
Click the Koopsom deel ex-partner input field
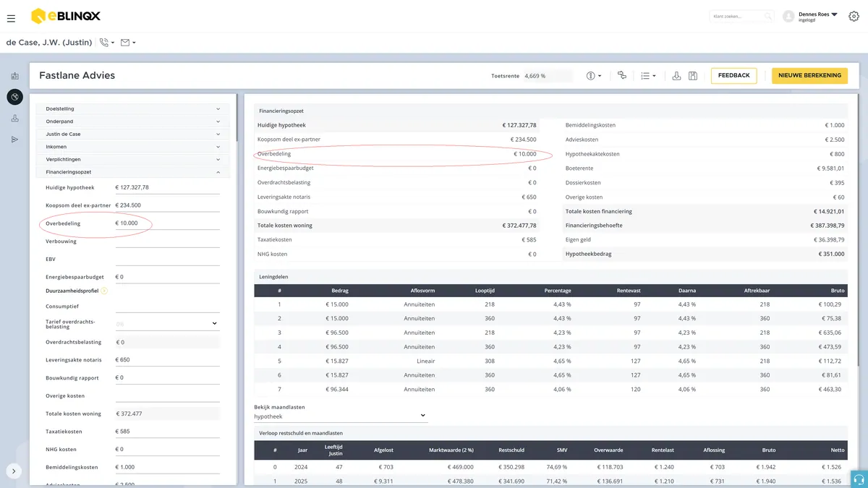point(167,205)
